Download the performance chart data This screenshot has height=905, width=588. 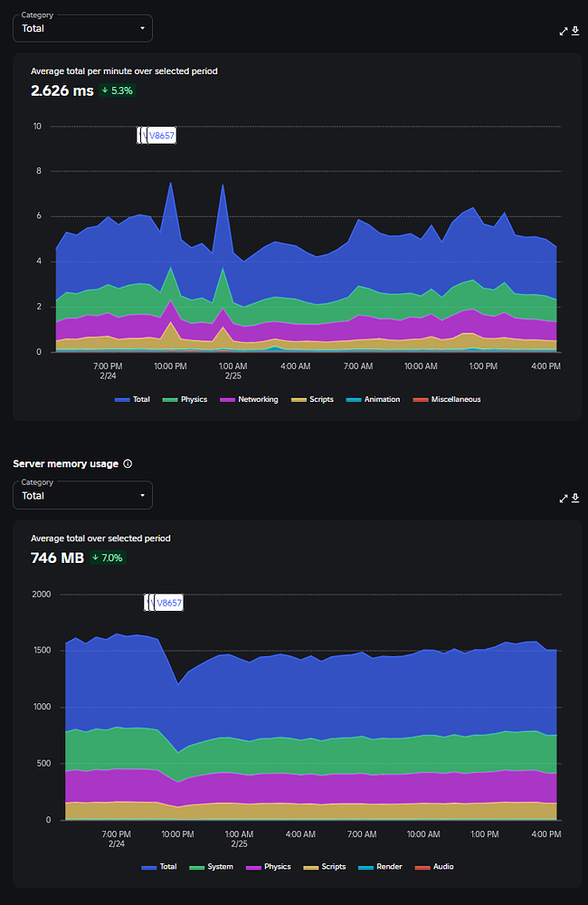576,31
